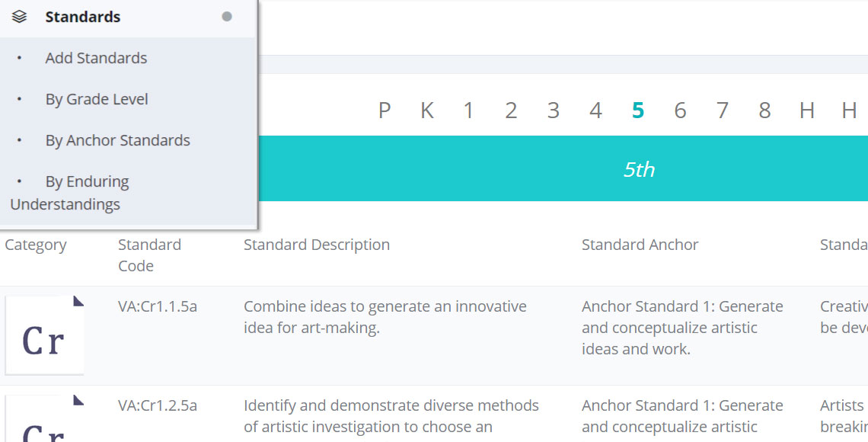868x442 pixels.
Task: Select By Grade Level menu entry
Action: coord(97,99)
